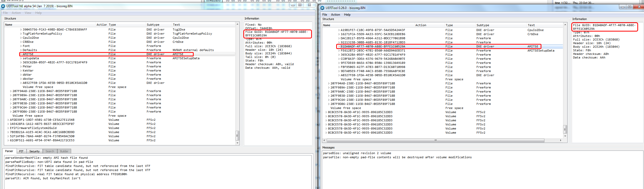This screenshot has width=644, height=189.
Task: Open File menu in UEFITool 0.26.0 window
Action: (325, 15)
